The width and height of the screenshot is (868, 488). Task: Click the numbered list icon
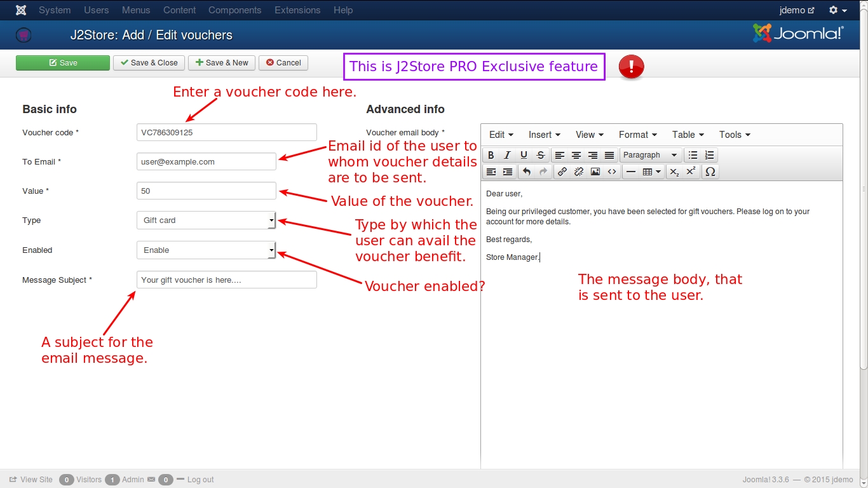709,155
